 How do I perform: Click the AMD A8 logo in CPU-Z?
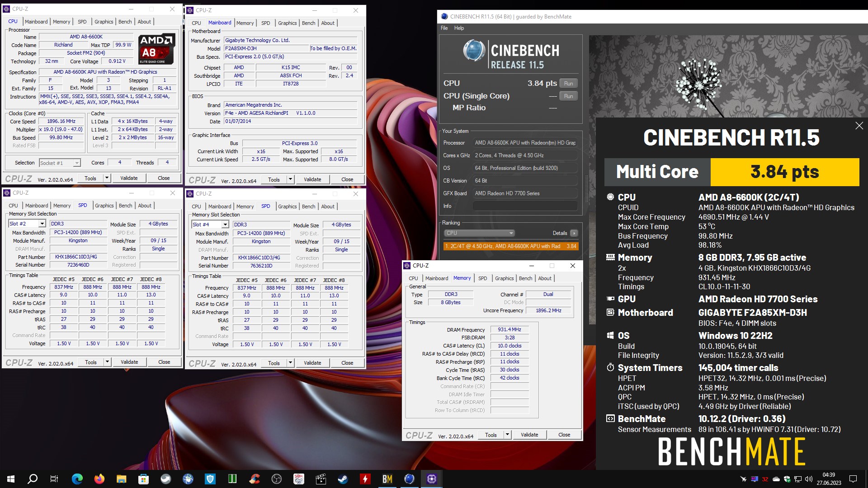pyautogui.click(x=157, y=49)
